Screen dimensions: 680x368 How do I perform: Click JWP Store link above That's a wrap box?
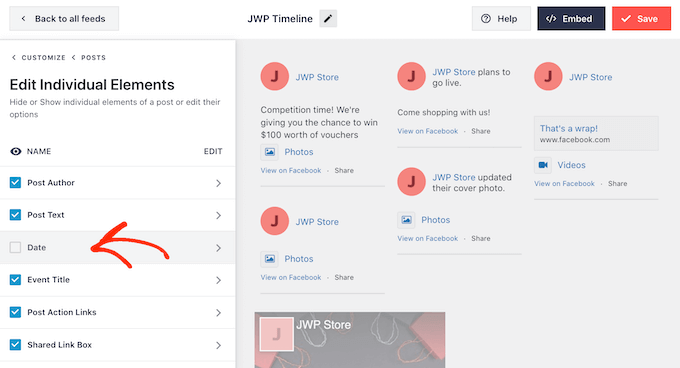[591, 77]
